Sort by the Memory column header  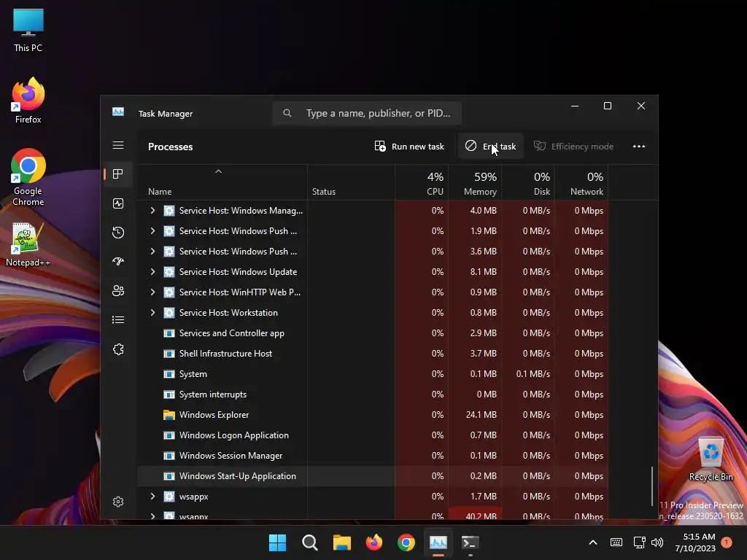(x=475, y=183)
